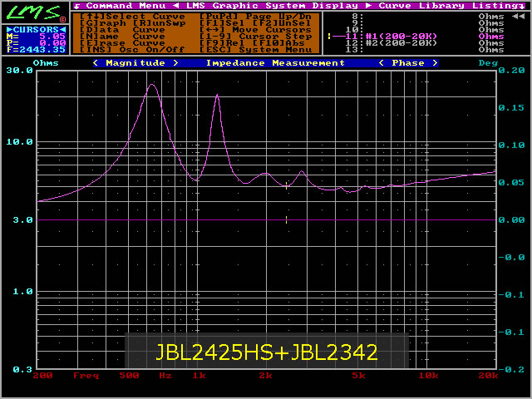Click the [F1]Sel command
The height and width of the screenshot is (399, 532).
(x=222, y=23)
